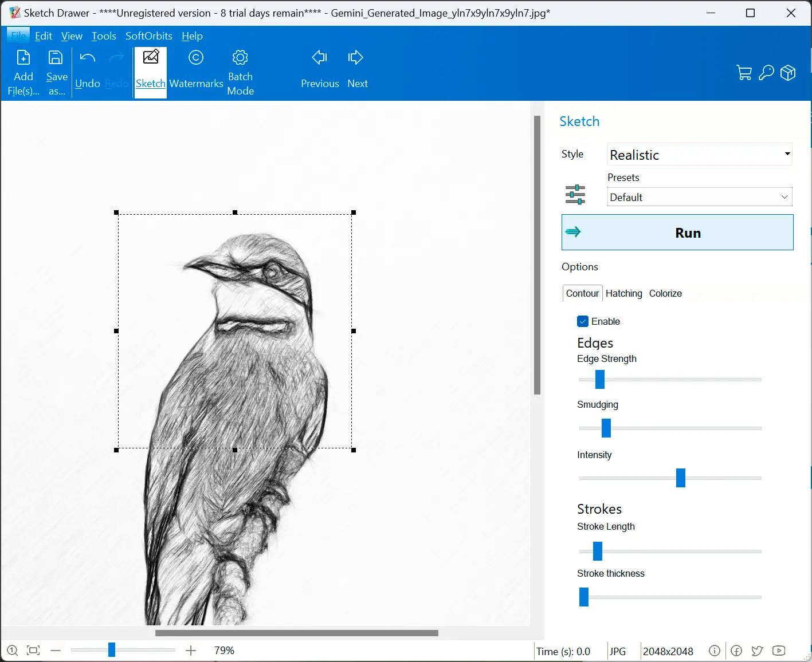Click the Smudging slider handle
812x662 pixels.
[606, 428]
